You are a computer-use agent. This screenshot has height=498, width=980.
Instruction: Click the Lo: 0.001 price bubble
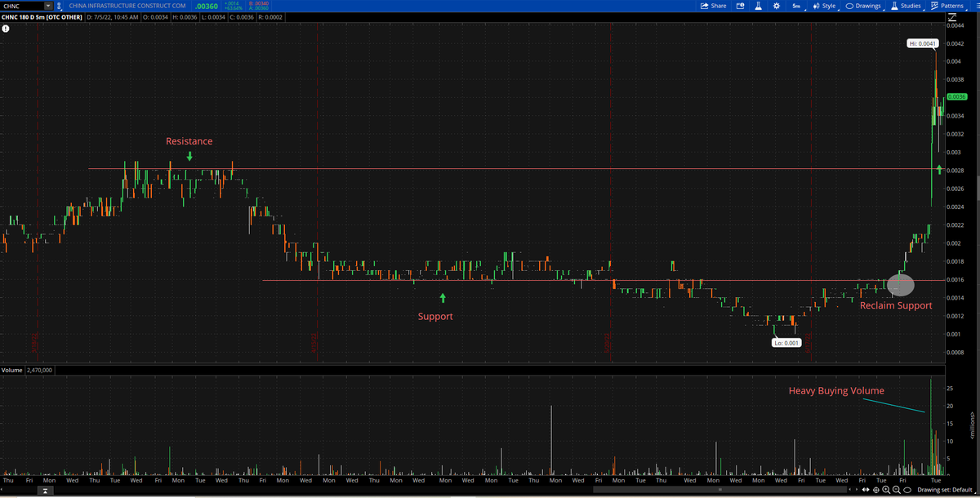786,343
